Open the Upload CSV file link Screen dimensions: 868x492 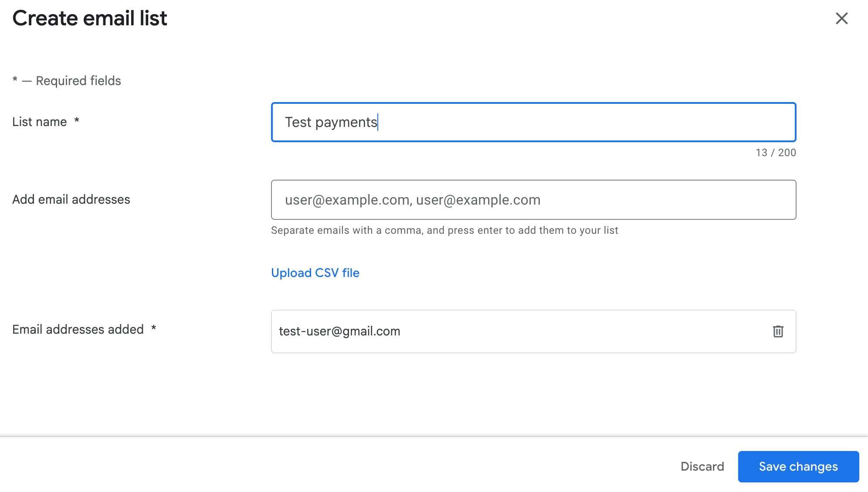pos(315,273)
